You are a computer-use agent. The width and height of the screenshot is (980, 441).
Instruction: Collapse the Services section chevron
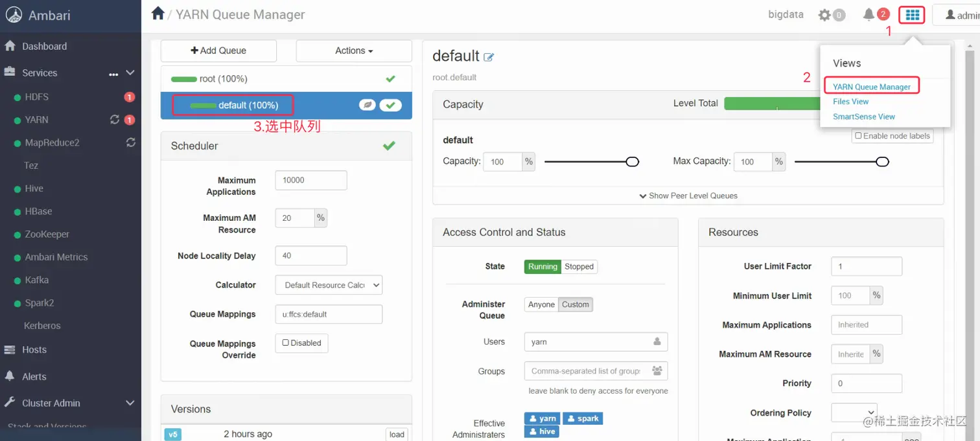[x=130, y=73]
